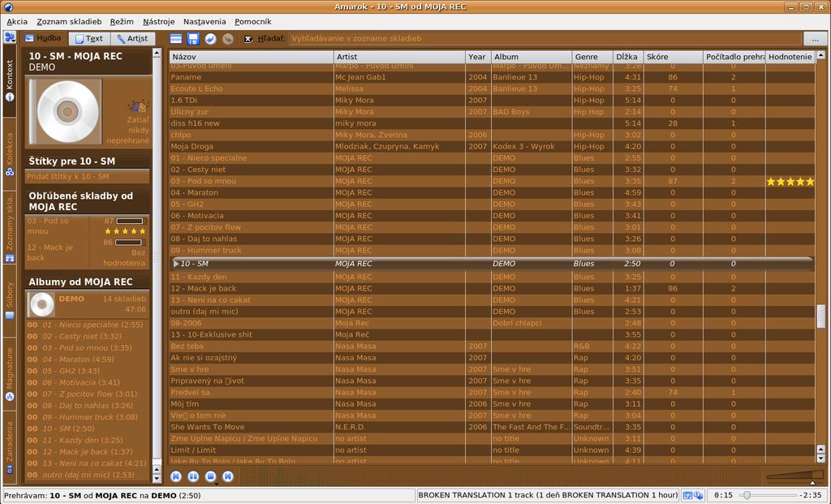
Task: Sort playlist by Skóre column
Action: 673,57
